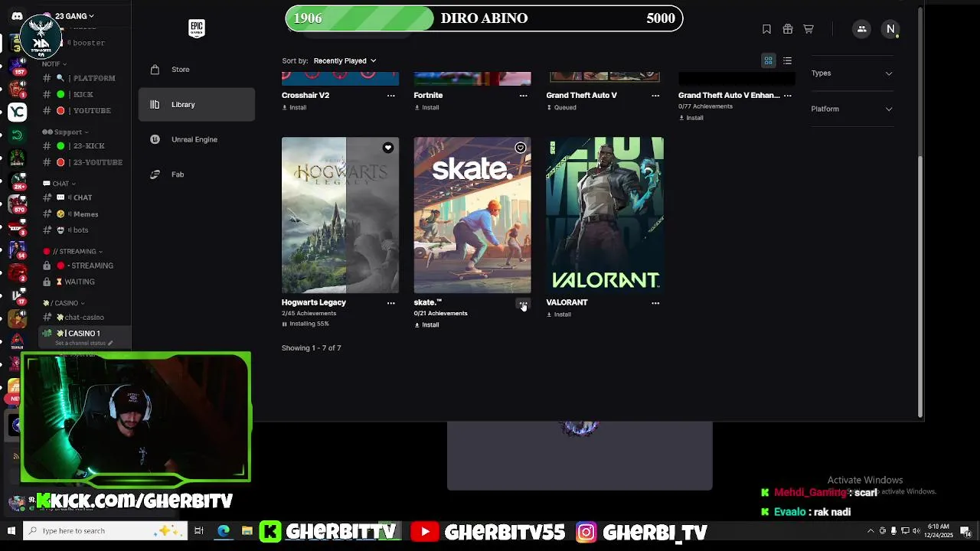Open VALORANT cover thumbnail
The width and height of the screenshot is (980, 551).
tap(605, 215)
